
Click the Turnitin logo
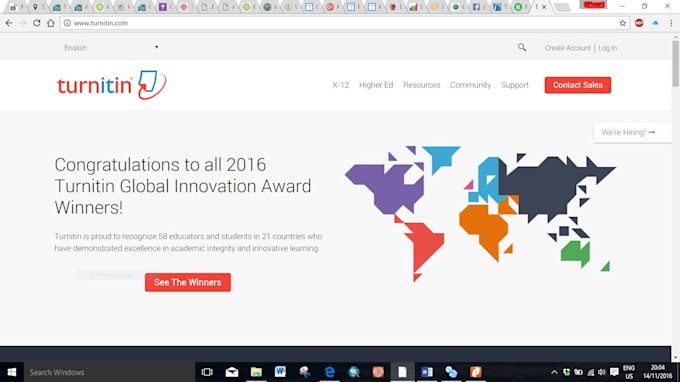coord(111,85)
